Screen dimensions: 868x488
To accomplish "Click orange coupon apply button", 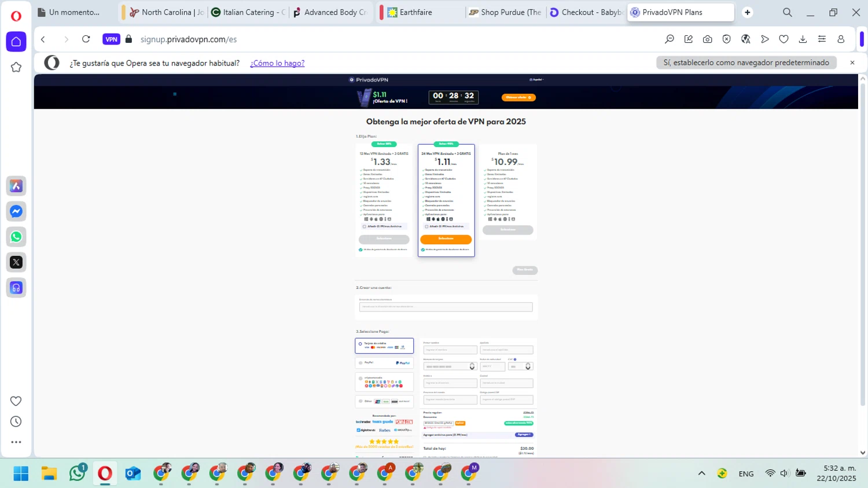I will (460, 423).
